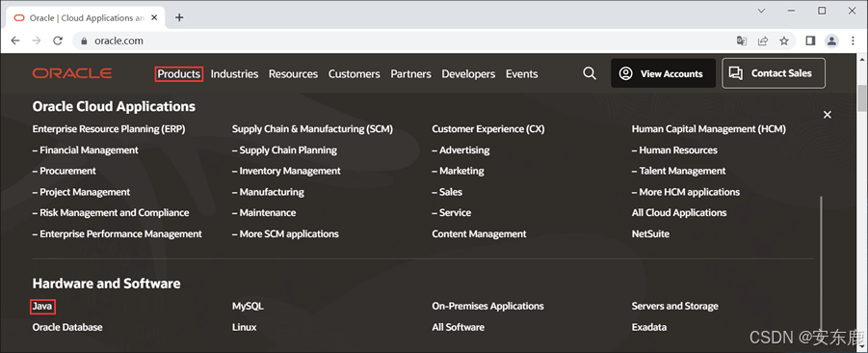Click the share page icon in address bar
This screenshot has height=353, width=868.
(x=763, y=41)
